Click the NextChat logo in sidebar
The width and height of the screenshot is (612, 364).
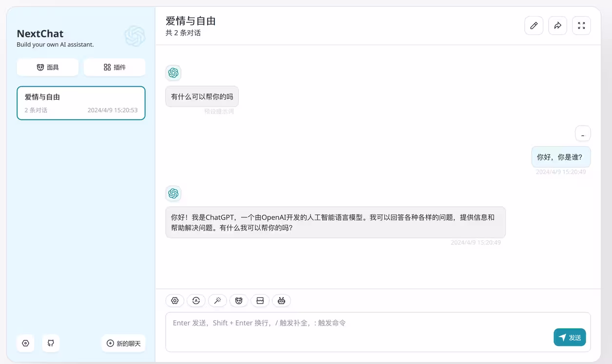134,36
